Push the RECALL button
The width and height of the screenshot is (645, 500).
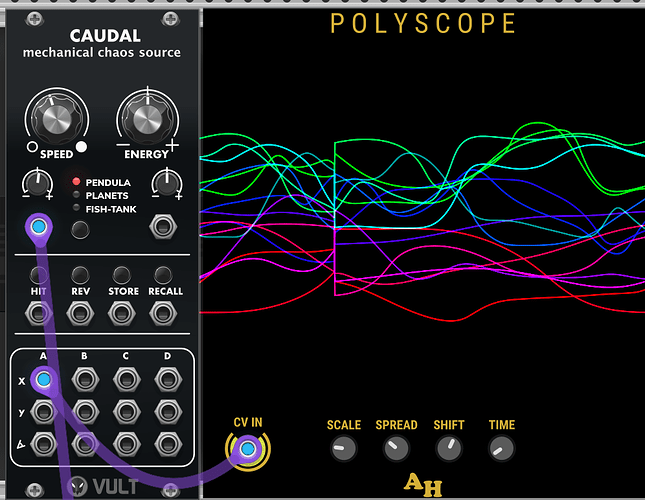point(163,275)
